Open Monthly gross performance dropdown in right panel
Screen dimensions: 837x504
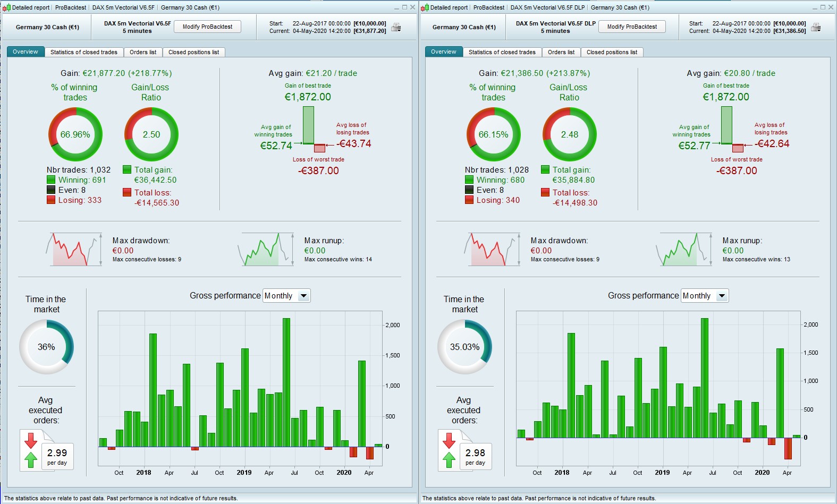pos(705,296)
